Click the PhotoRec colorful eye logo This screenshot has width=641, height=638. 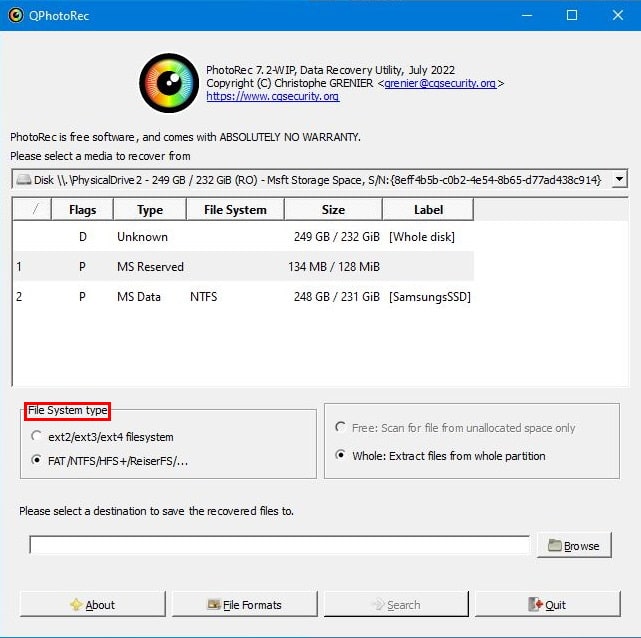[169, 83]
